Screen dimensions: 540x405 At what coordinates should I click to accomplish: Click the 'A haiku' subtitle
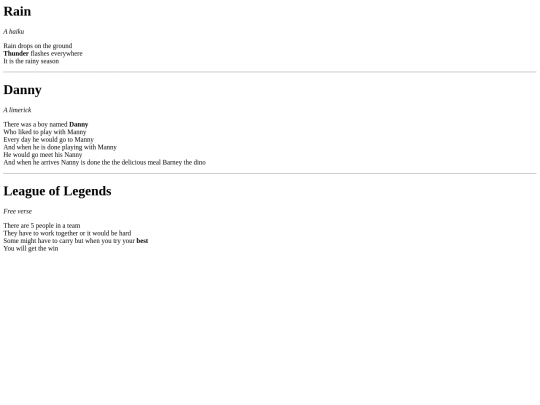14,32
